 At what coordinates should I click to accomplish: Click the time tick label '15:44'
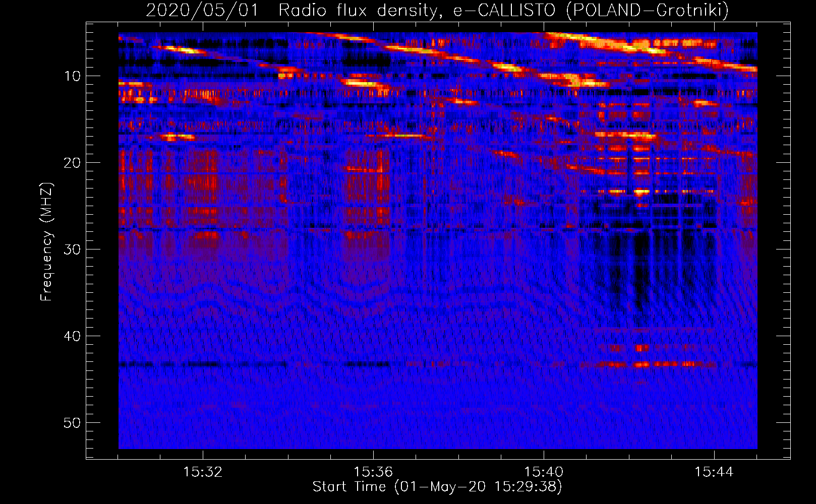coord(714,472)
